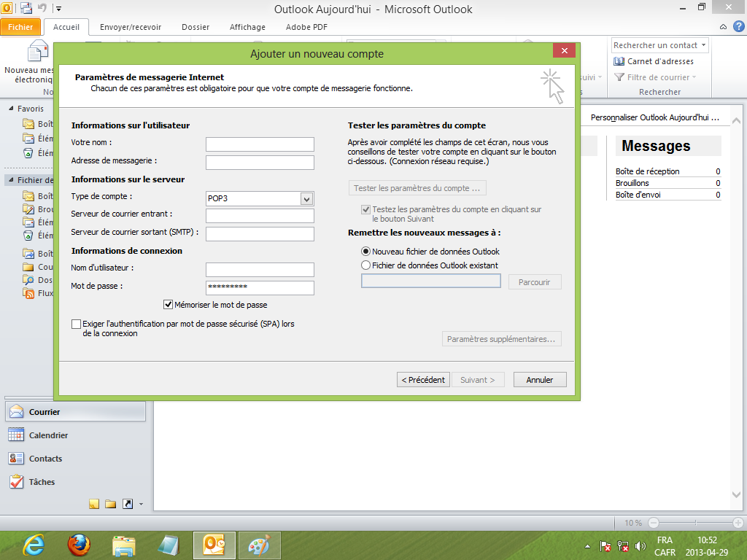Click the shortcuts icon in navigation bar
The image size is (747, 560).
127,504
